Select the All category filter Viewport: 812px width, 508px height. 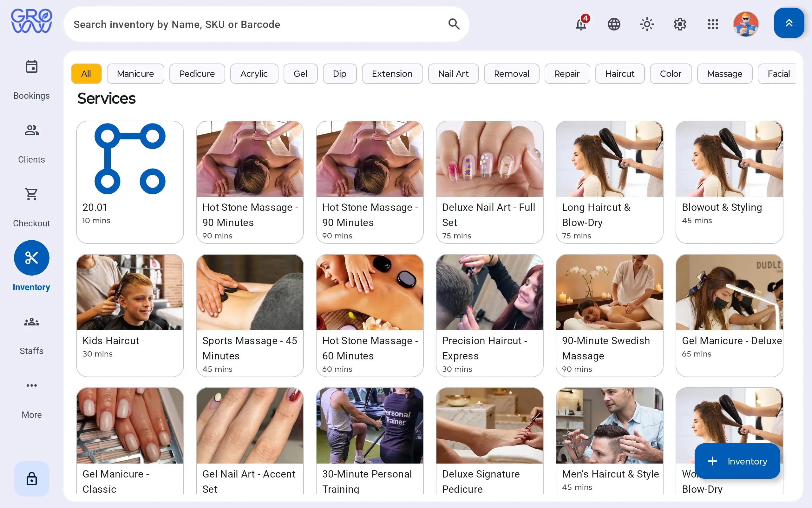86,74
